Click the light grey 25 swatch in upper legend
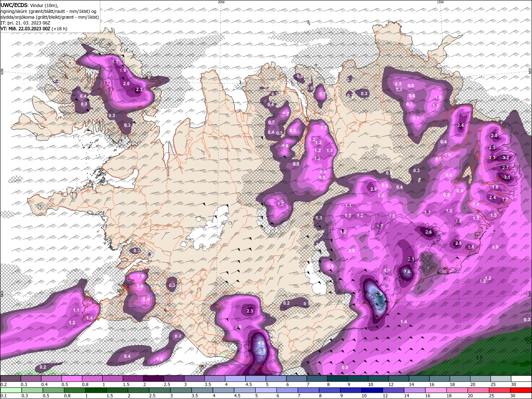This screenshot has height=399, width=532. (501, 379)
